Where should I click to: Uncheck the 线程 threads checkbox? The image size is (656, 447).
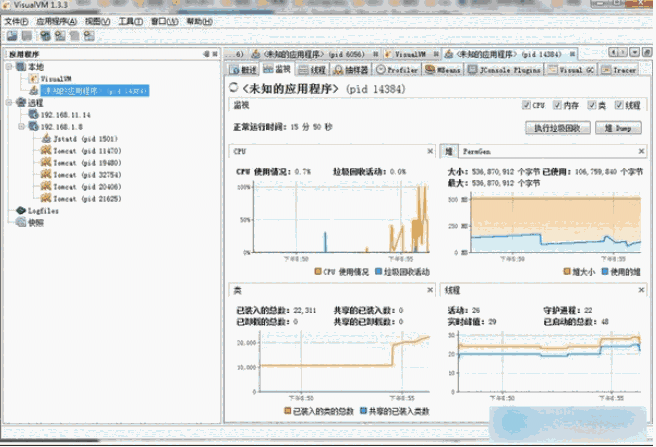pos(619,105)
